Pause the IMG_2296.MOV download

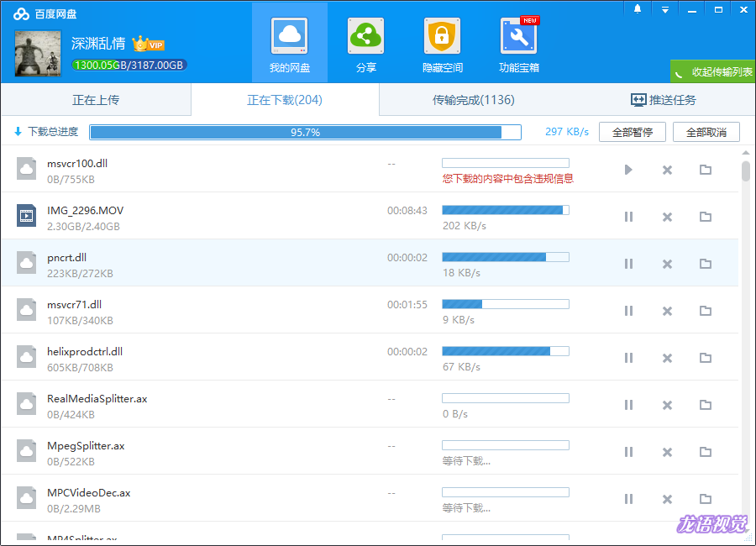tap(628, 217)
